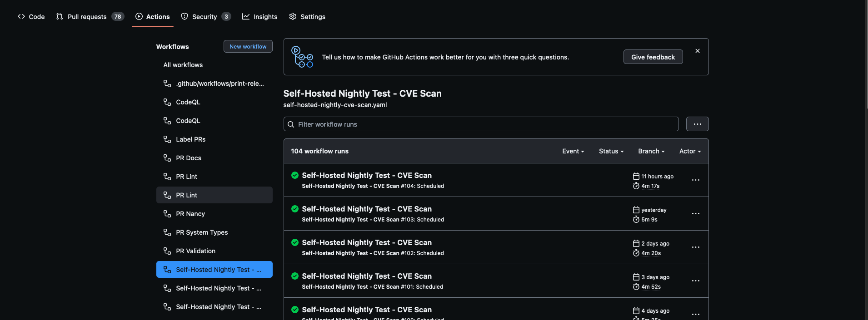Image resolution: width=868 pixels, height=320 pixels.
Task: Dismiss the feedback banner with X
Action: click(x=698, y=51)
